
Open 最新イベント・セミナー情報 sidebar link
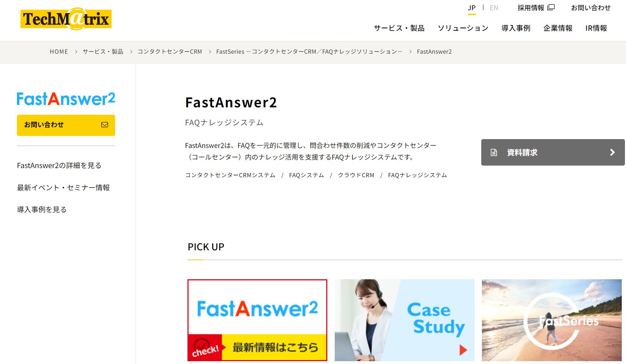coord(64,187)
